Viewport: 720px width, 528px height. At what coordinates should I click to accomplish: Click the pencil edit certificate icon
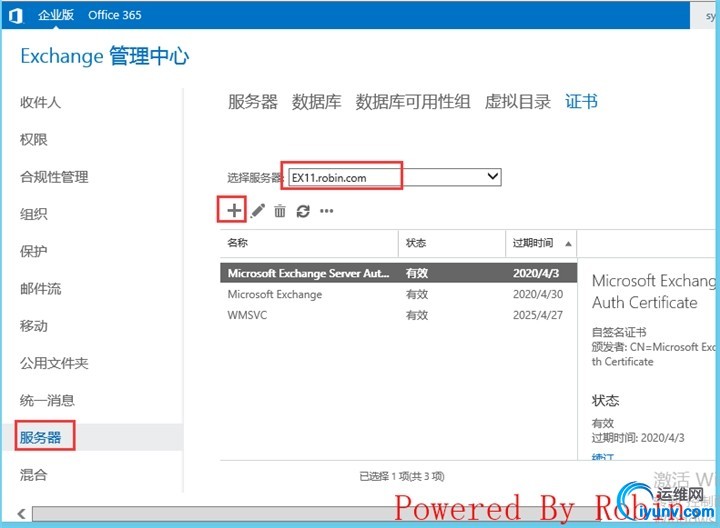pyautogui.click(x=258, y=211)
